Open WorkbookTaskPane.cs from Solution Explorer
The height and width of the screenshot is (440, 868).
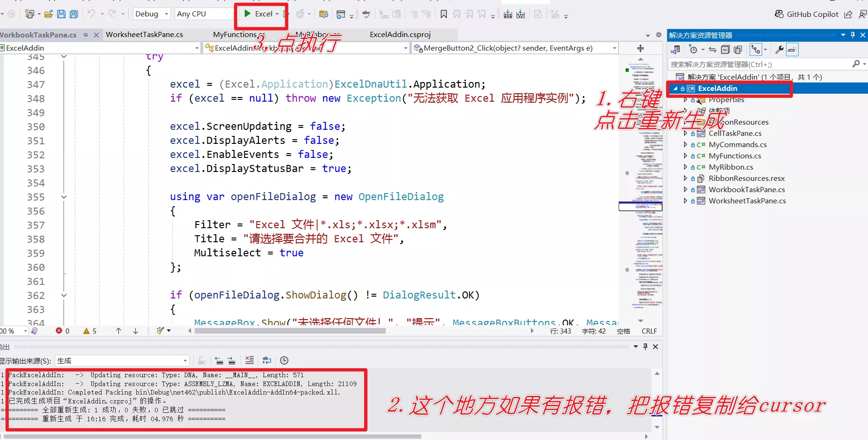tap(747, 189)
